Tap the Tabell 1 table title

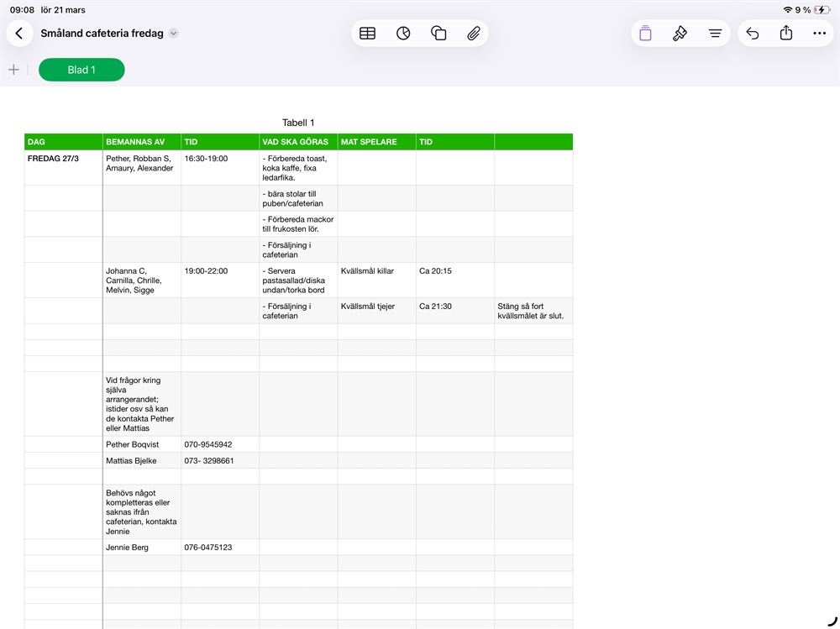[298, 123]
